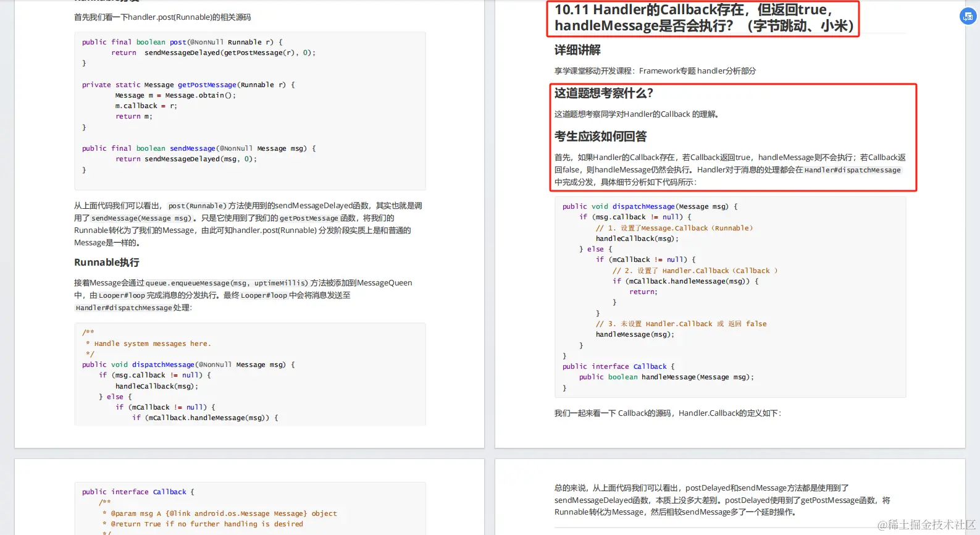
Task: Click '@return True if no further handling' line
Action: pos(207,524)
